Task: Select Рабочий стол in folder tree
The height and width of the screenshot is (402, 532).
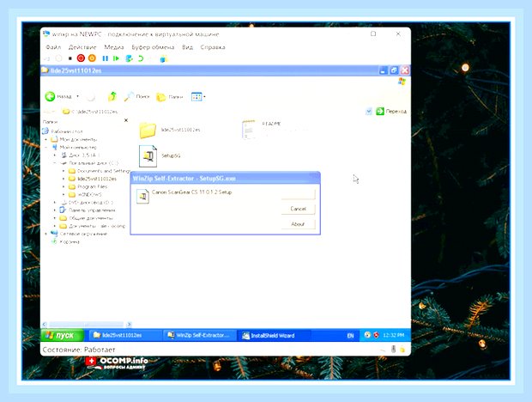Action: click(67, 131)
